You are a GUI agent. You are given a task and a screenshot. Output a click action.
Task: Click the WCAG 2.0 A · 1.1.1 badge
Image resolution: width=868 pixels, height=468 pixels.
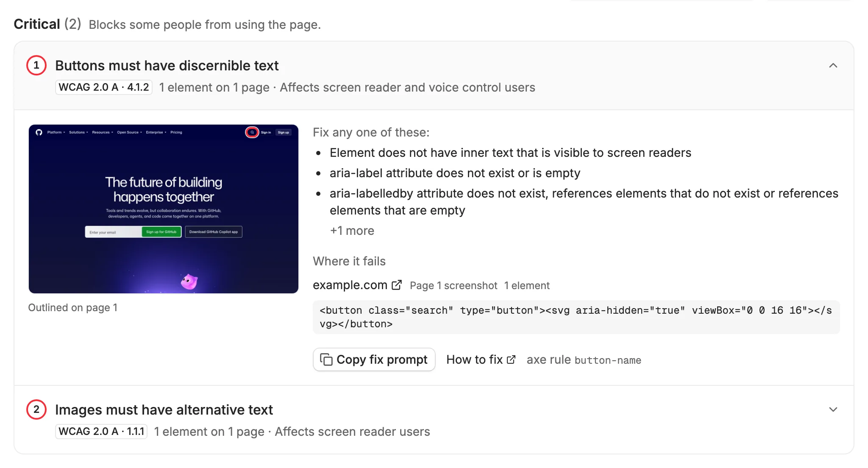tap(101, 432)
